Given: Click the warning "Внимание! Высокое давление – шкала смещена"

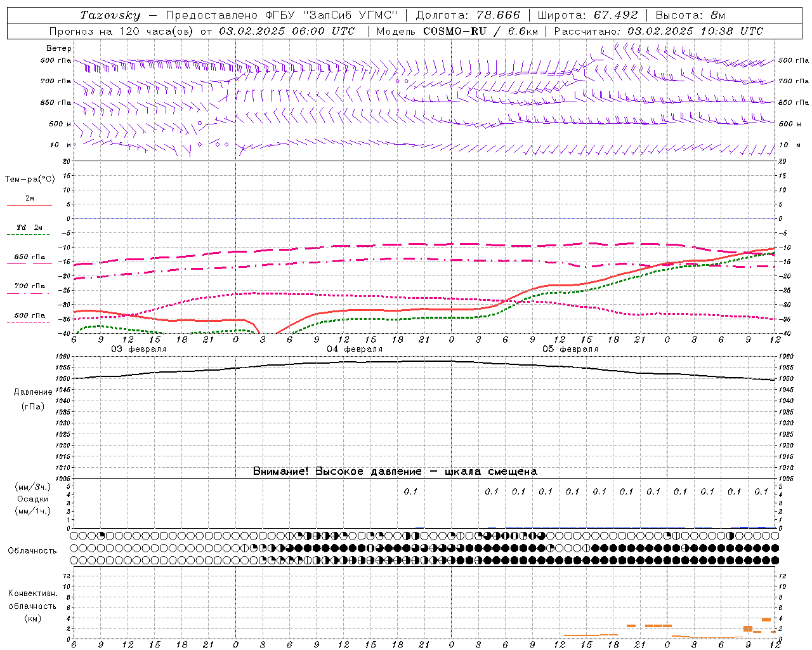Looking at the screenshot, I should click(x=395, y=472).
